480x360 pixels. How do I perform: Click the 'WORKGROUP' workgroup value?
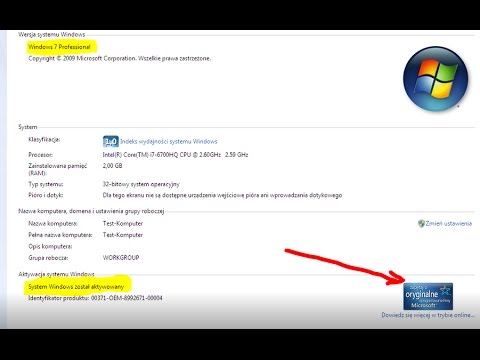[121, 257]
